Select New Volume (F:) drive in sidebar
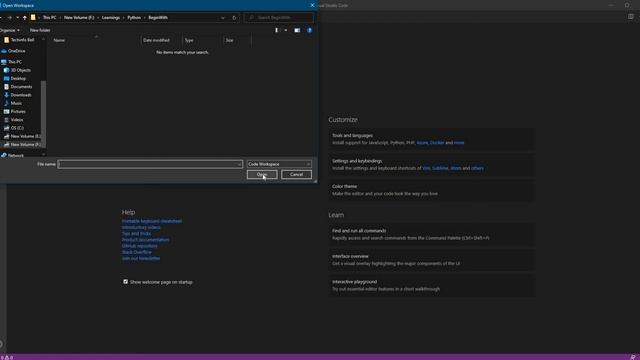The height and width of the screenshot is (360, 640). (x=22, y=144)
